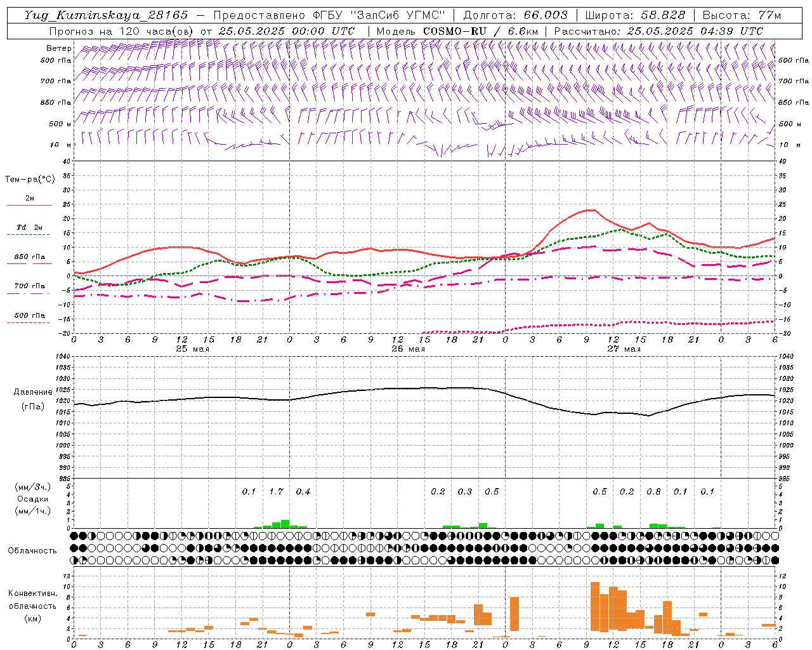
Task: Click the Высота: 77м header field
Action: tap(742, 15)
